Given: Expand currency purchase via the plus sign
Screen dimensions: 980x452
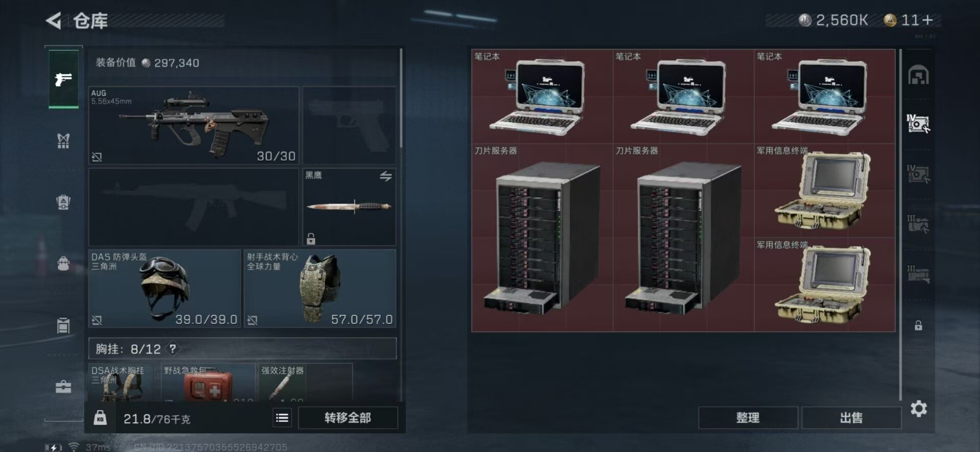Looking at the screenshot, I should tap(928, 20).
